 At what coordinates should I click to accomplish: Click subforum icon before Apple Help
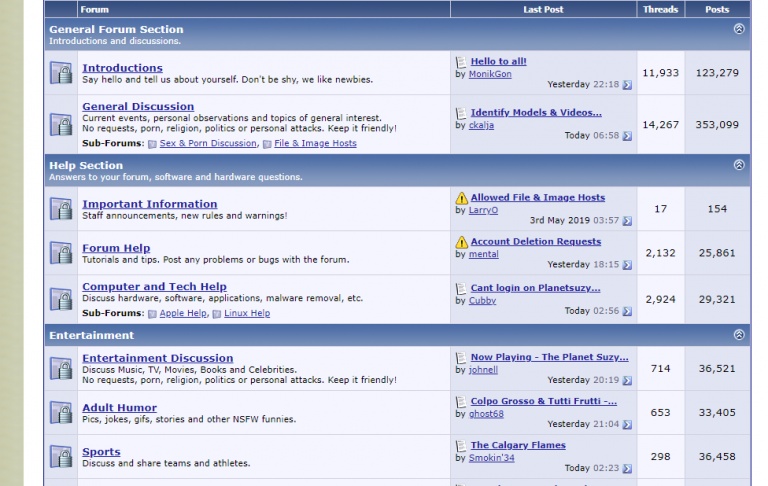(152, 314)
